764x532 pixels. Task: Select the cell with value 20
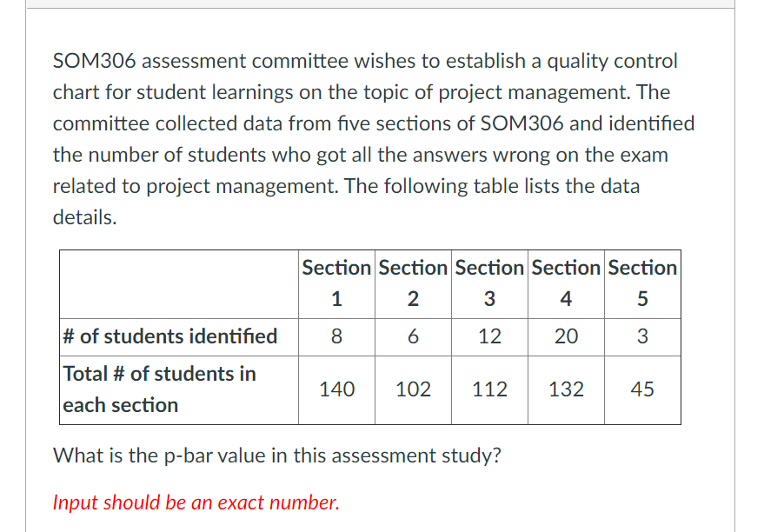point(566,336)
